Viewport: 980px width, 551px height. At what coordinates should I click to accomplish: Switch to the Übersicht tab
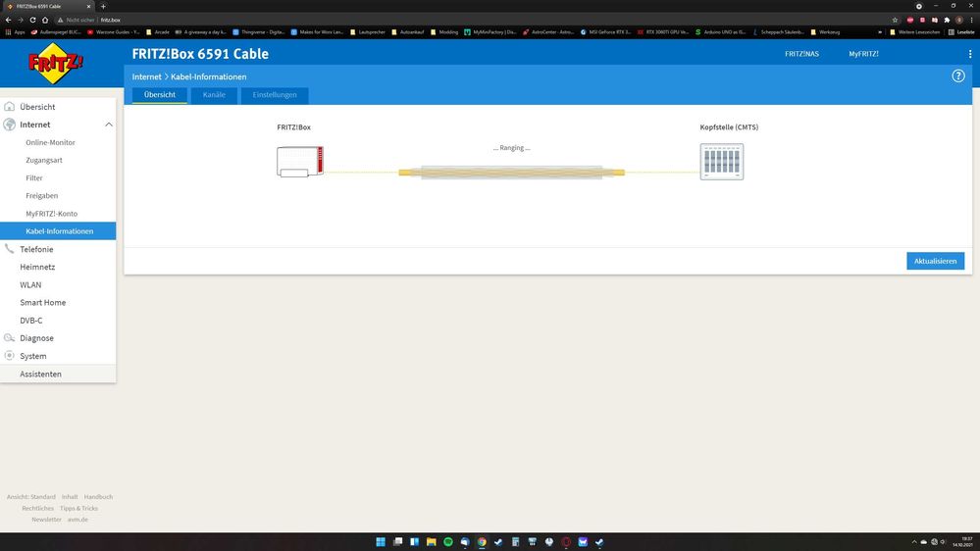tap(159, 95)
